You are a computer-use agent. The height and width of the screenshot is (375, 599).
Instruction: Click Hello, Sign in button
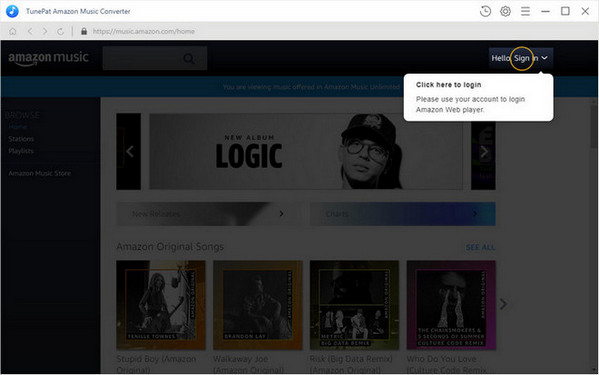(521, 58)
